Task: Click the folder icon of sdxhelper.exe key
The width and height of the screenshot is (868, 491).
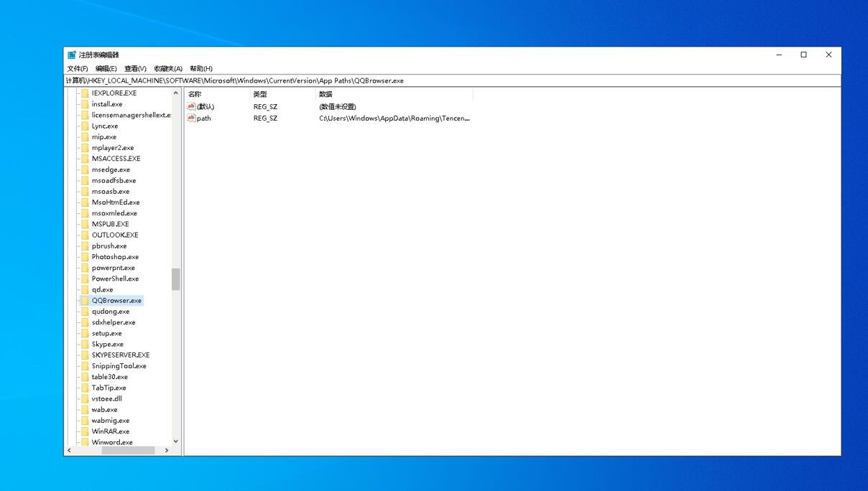Action: click(85, 322)
